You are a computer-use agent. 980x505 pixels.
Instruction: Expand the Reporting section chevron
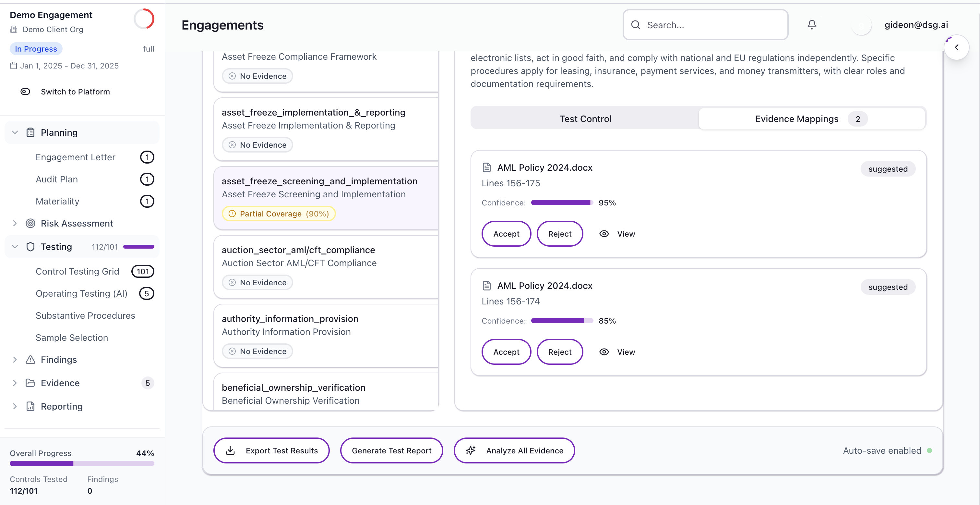pyautogui.click(x=15, y=406)
